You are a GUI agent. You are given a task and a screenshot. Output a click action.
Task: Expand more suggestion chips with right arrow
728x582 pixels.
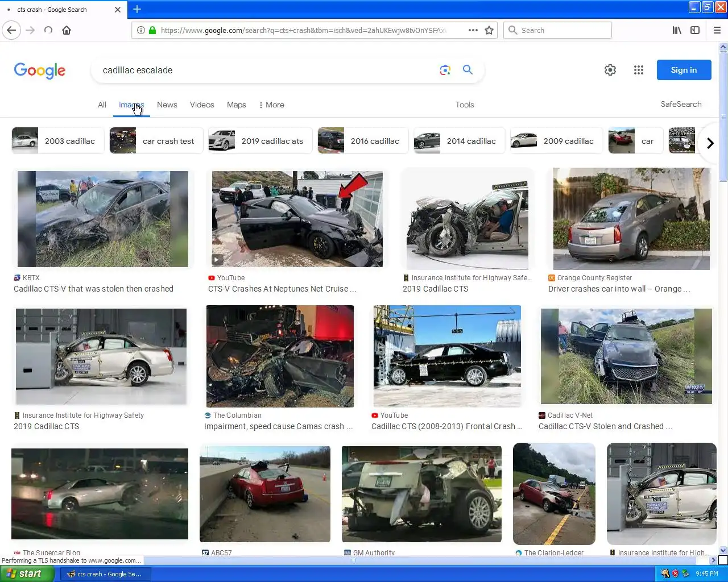click(710, 143)
